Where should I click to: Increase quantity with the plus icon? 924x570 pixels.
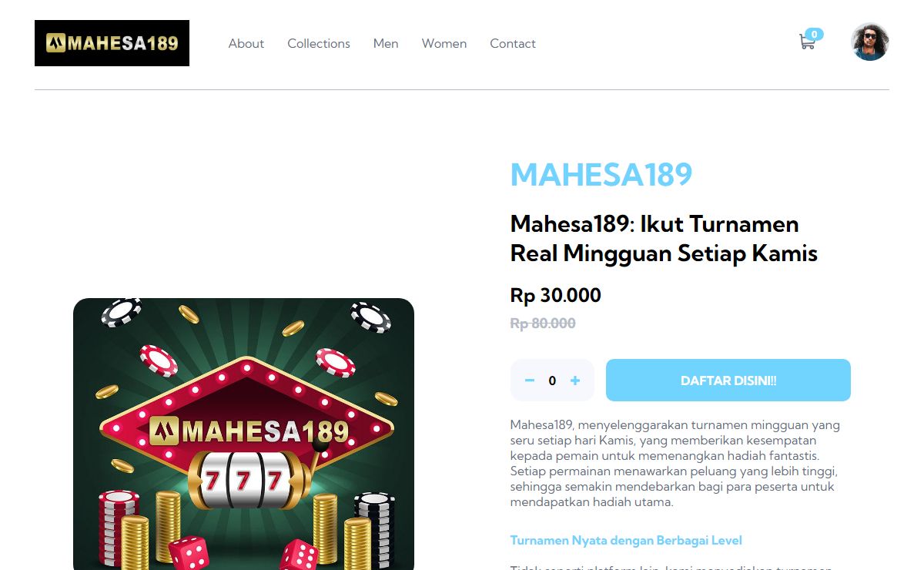click(575, 381)
